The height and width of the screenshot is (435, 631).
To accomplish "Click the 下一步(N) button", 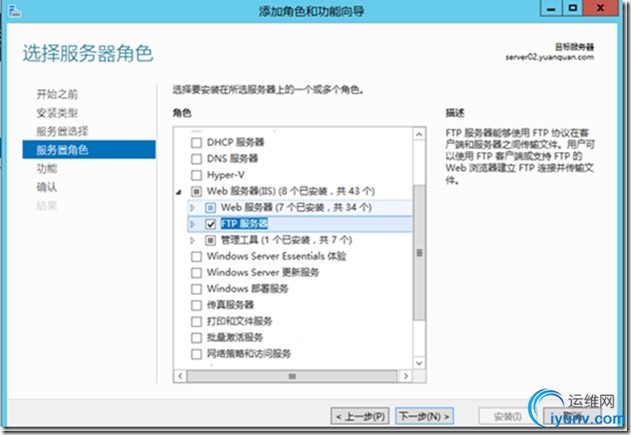I will 425,416.
